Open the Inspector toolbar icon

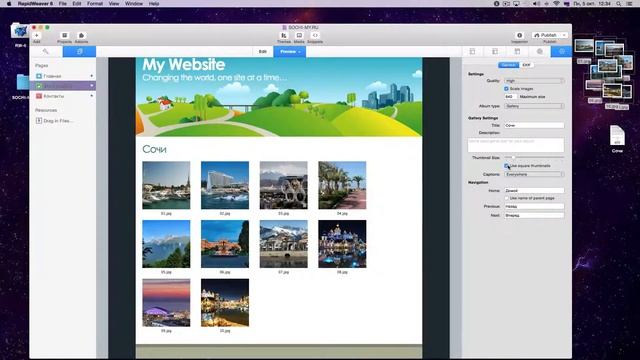click(519, 36)
